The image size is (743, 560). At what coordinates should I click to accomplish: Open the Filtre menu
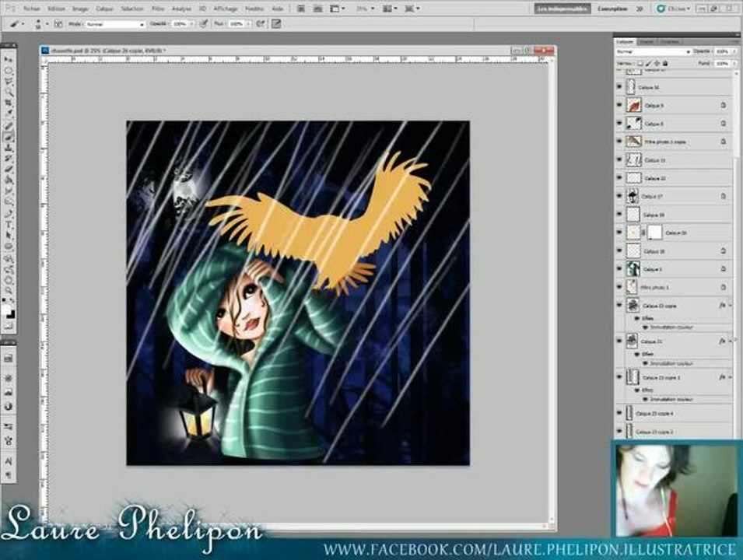click(158, 9)
